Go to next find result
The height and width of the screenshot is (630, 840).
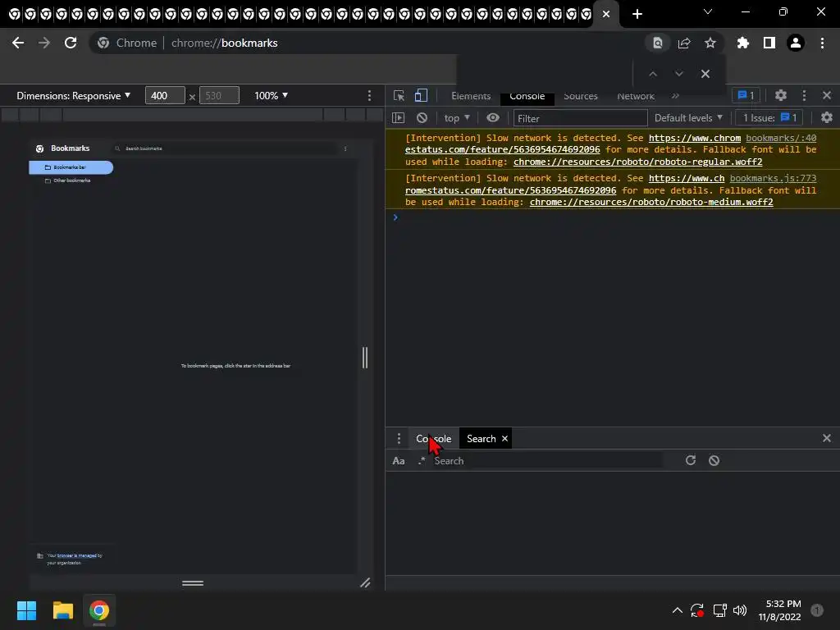pyautogui.click(x=678, y=74)
